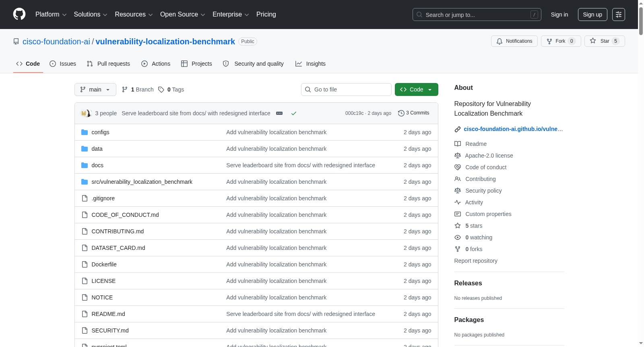Click the Search or jump to box
Viewport: 644px width, 347px height.
[x=477, y=15]
